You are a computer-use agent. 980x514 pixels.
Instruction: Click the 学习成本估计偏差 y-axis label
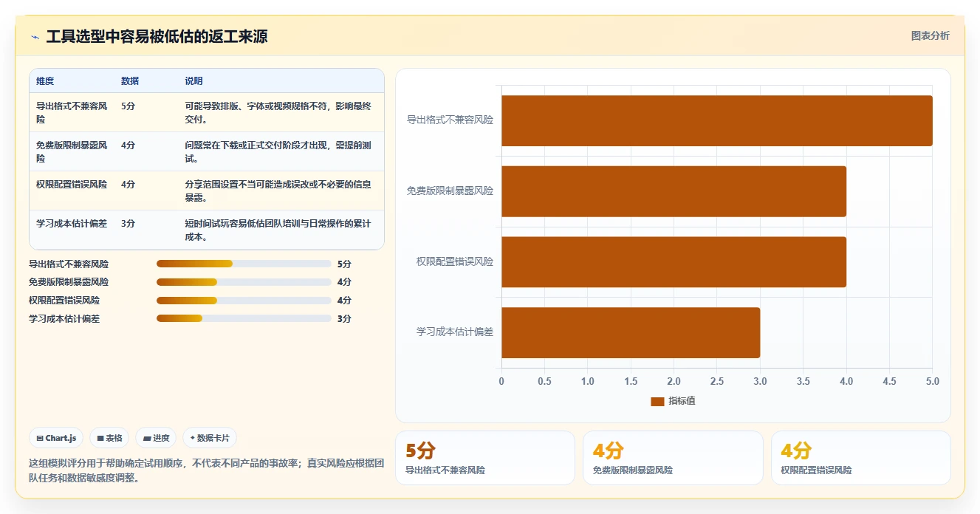pyautogui.click(x=454, y=332)
